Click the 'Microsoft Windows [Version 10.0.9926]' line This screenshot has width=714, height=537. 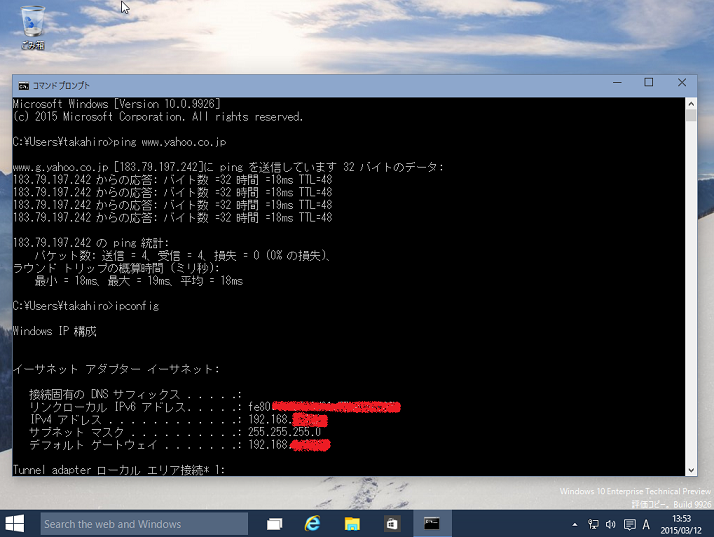coord(117,104)
